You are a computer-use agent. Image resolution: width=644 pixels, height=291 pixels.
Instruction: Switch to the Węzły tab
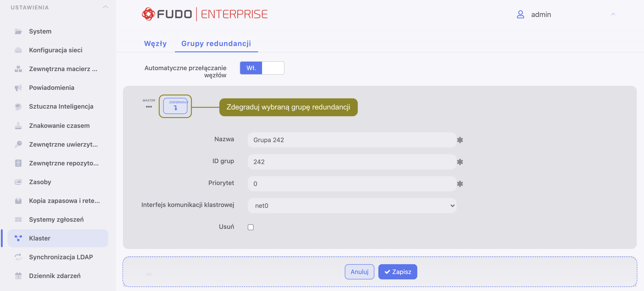point(155,43)
